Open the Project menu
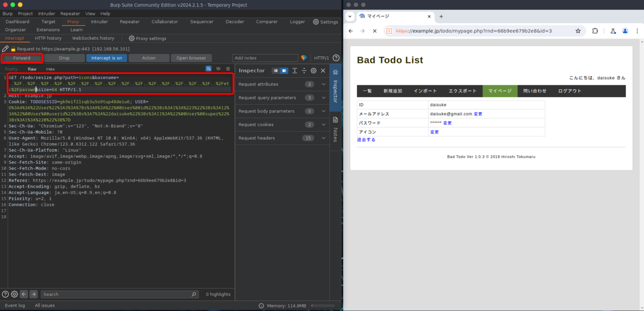 pyautogui.click(x=25, y=13)
